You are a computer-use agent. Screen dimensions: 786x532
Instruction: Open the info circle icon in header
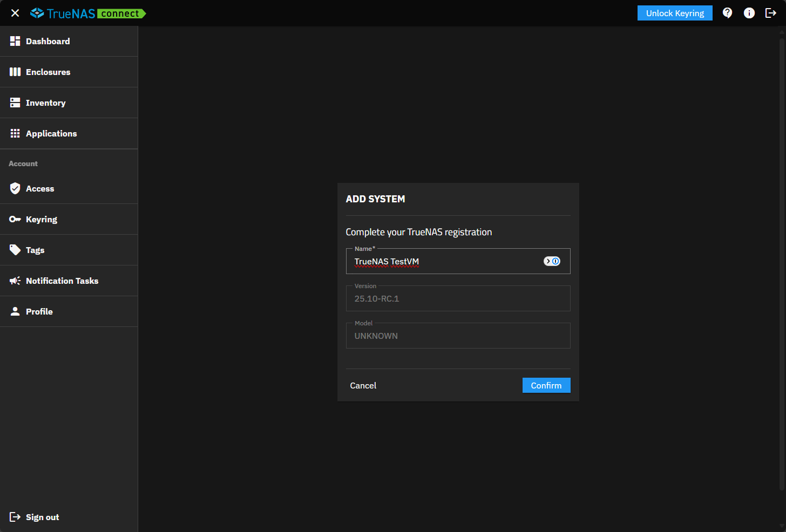[749, 13]
